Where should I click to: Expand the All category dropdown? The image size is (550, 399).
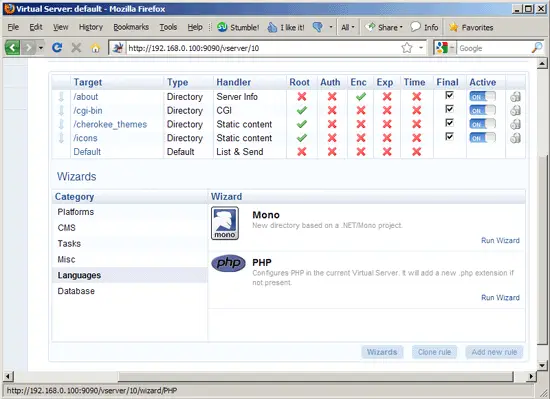tap(348, 27)
